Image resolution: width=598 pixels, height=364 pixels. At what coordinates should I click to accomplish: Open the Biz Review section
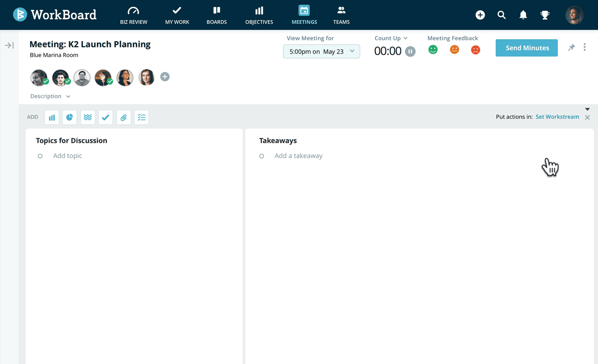point(133,15)
